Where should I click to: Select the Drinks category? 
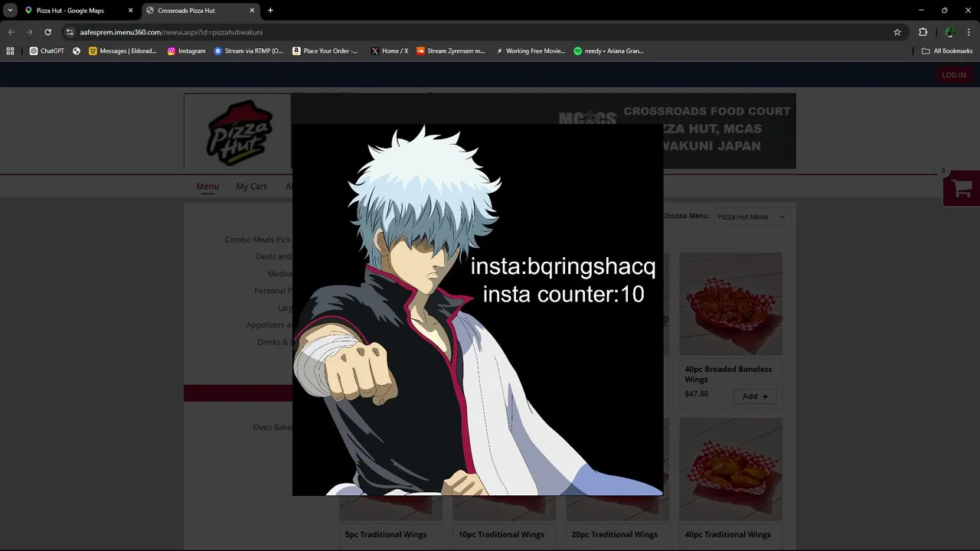[x=274, y=342]
